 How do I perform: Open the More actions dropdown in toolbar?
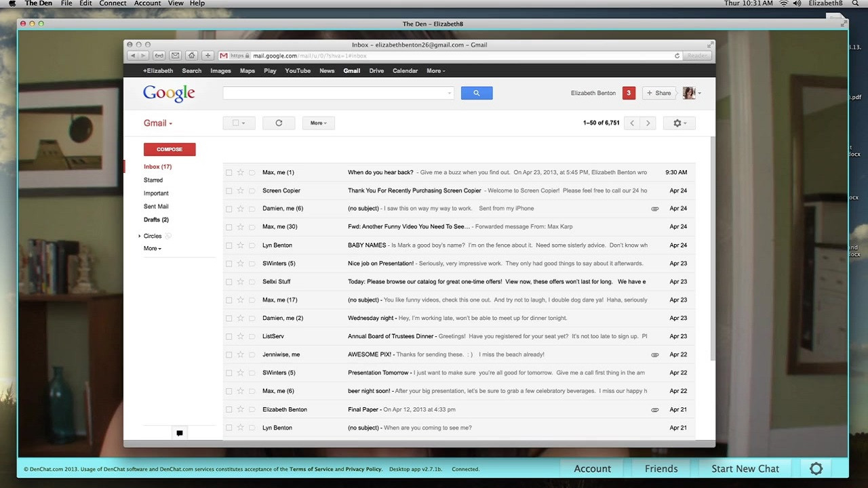click(x=318, y=123)
